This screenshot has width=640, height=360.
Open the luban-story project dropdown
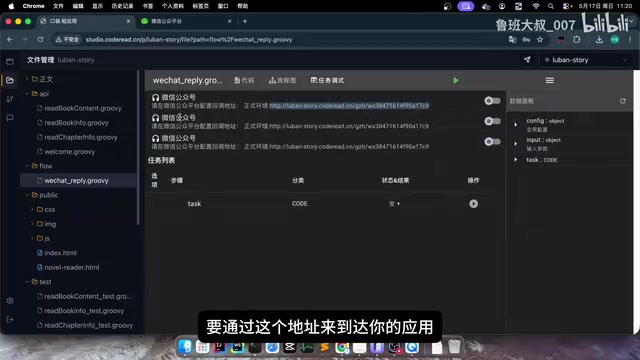coord(586,60)
